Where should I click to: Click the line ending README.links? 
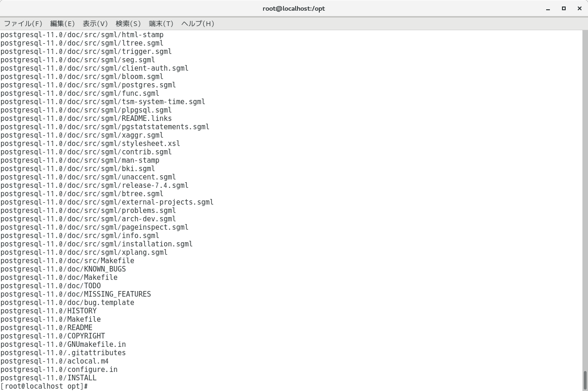pos(86,119)
